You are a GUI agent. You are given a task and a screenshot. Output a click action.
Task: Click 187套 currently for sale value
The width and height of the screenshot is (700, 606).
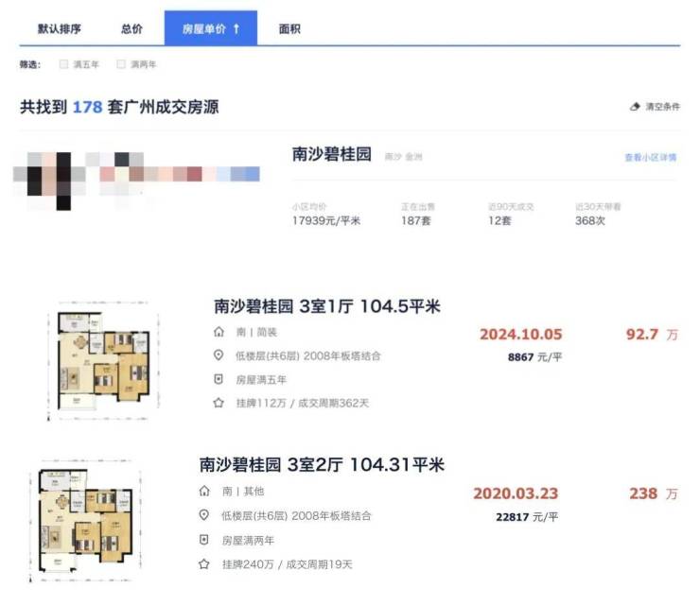pyautogui.click(x=415, y=220)
